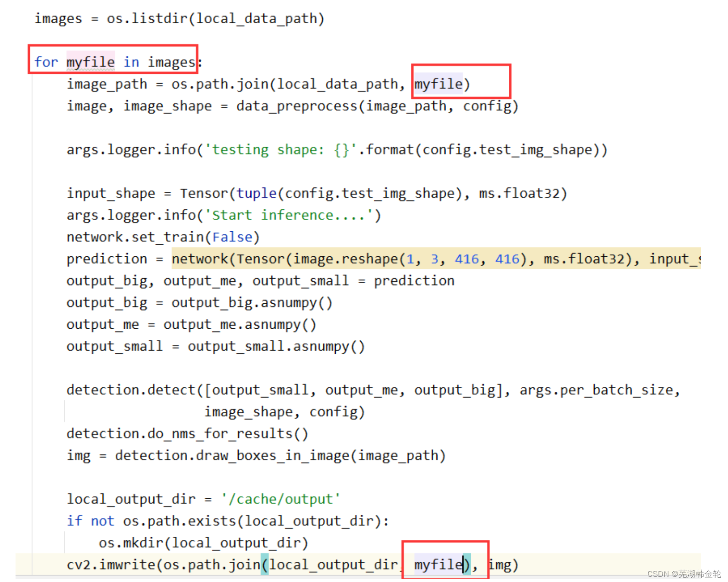
Task: Click the 'img = detection.draw_boxes_in_image' line
Action: coord(256,456)
